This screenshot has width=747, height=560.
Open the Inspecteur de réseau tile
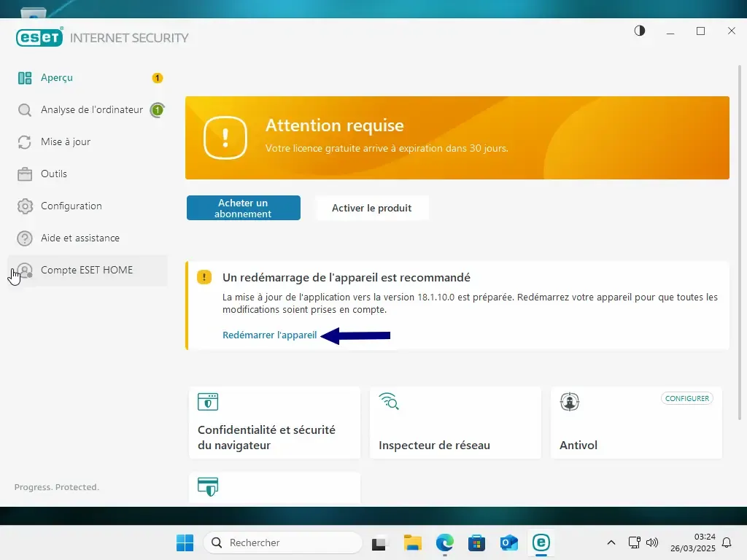[x=455, y=423]
